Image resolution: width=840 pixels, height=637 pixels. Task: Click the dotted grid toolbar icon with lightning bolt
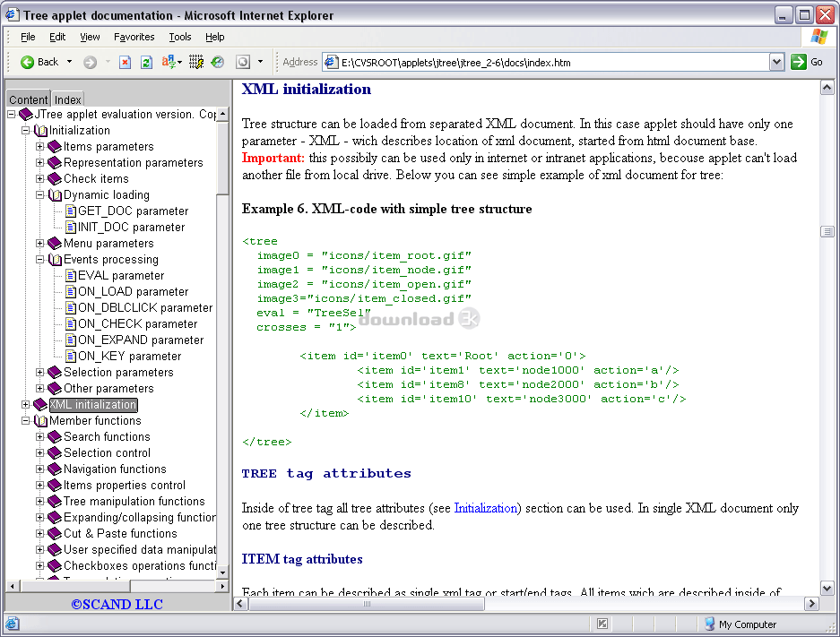[x=196, y=62]
